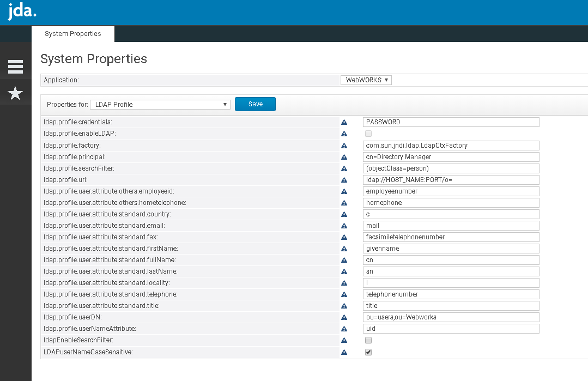Open the Application WebWORKS dropdown
The width and height of the screenshot is (588, 381).
coord(366,80)
